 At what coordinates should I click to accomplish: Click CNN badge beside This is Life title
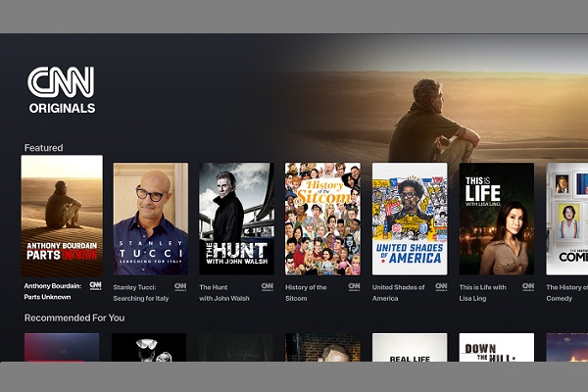(x=528, y=287)
